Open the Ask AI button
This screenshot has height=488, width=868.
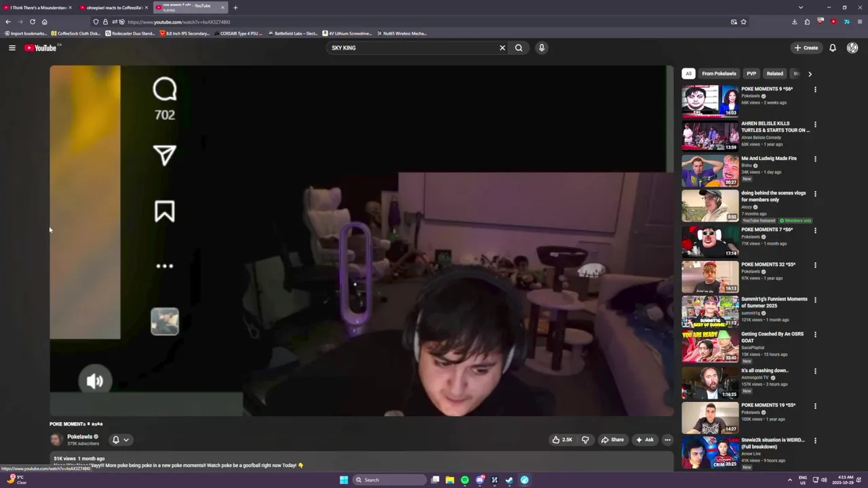644,439
